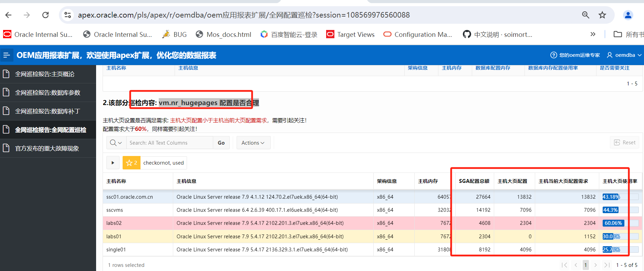Reload the page with the refresh icon

(x=45, y=15)
